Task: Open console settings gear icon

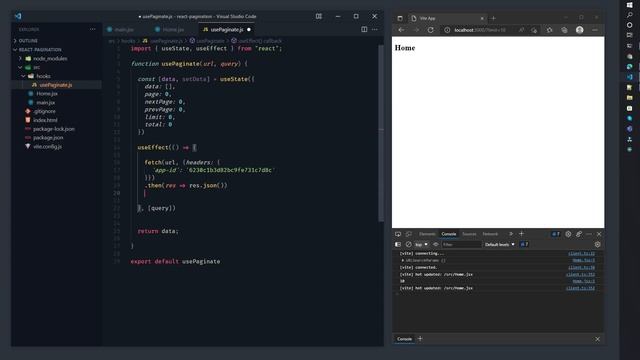Action: pyautogui.click(x=598, y=244)
